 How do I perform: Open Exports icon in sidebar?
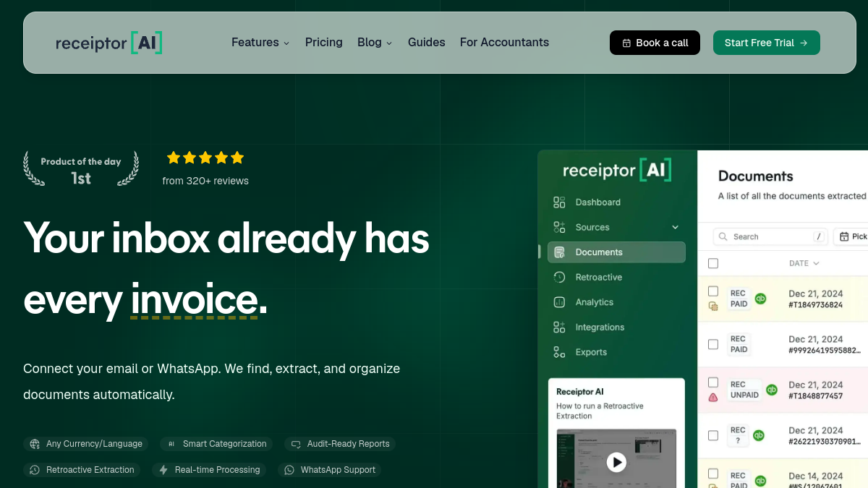tap(559, 352)
